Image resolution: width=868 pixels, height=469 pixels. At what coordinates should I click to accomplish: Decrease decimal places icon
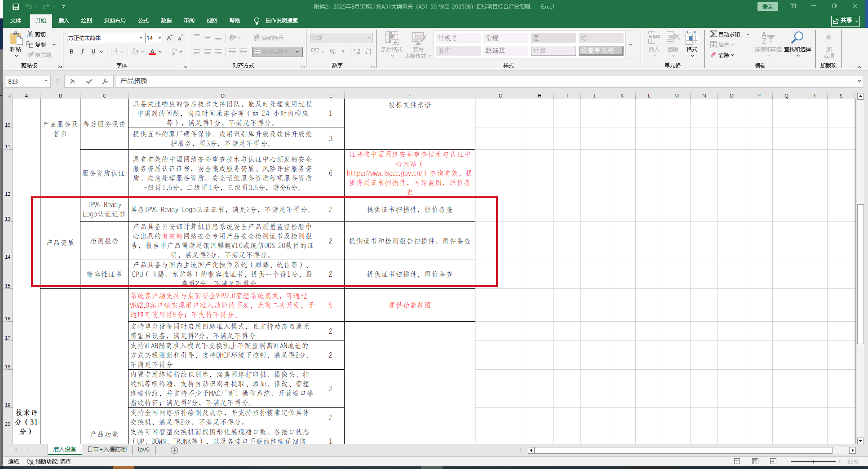point(368,52)
